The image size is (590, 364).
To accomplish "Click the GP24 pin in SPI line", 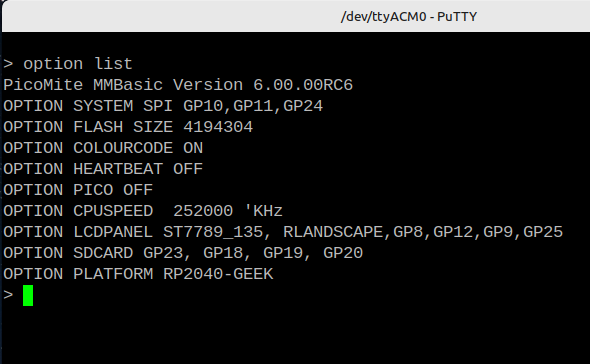I will [303, 106].
